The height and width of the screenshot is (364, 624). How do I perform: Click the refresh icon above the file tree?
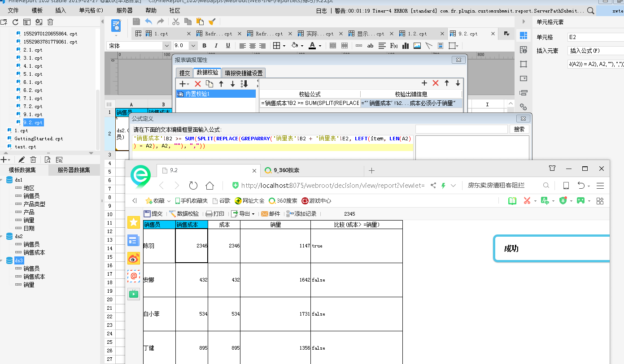click(x=15, y=22)
